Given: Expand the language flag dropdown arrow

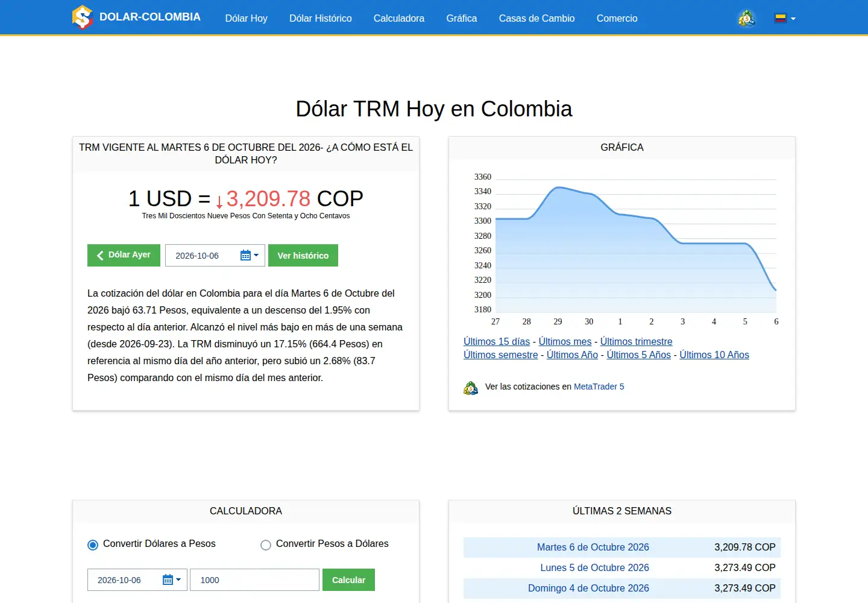Looking at the screenshot, I should pyautogui.click(x=793, y=19).
